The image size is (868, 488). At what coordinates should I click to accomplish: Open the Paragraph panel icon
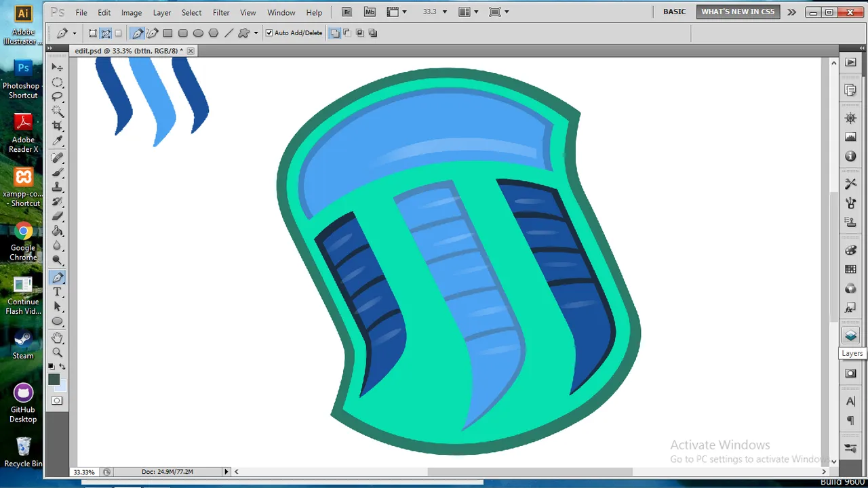(x=850, y=421)
